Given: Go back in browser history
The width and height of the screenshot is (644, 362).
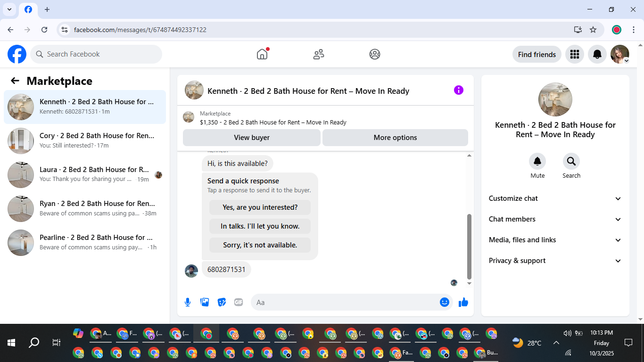Looking at the screenshot, I should point(10,30).
